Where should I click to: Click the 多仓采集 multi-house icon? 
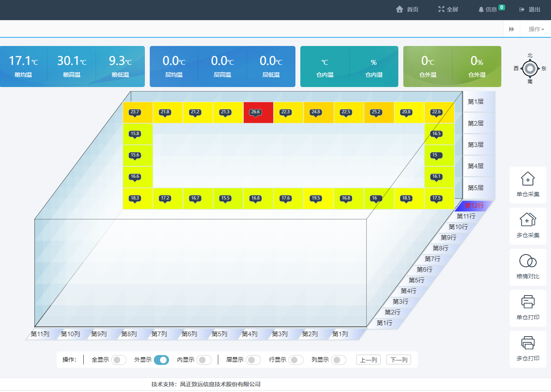(x=528, y=220)
